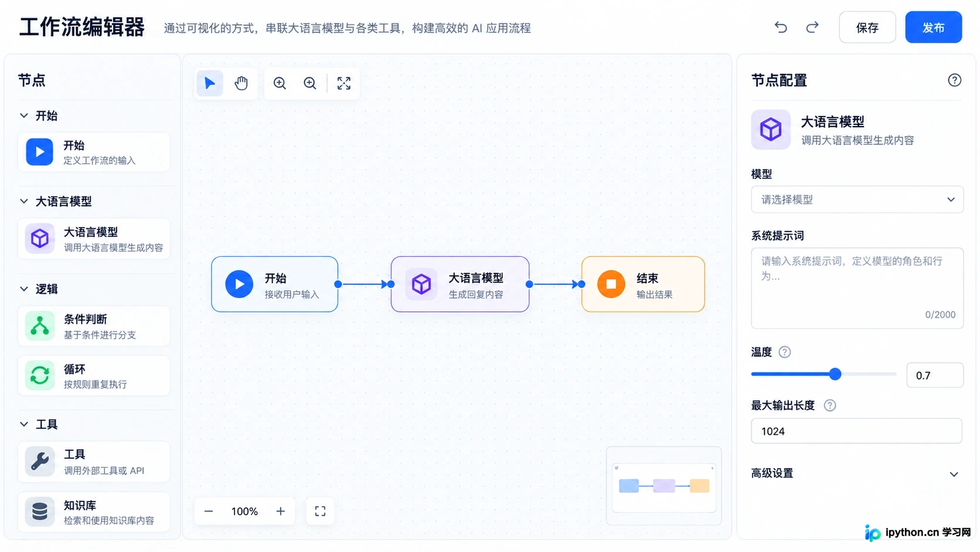The image size is (980, 552).
Task: Select the pointer arrow tool
Action: (209, 83)
